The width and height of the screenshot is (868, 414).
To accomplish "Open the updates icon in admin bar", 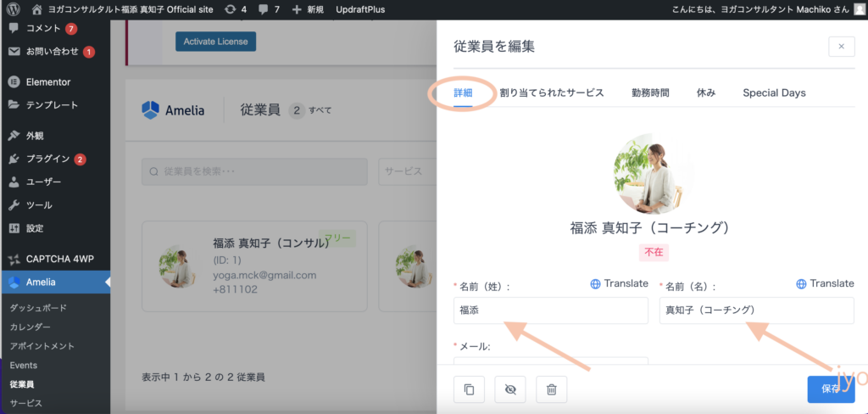I will click(x=230, y=9).
